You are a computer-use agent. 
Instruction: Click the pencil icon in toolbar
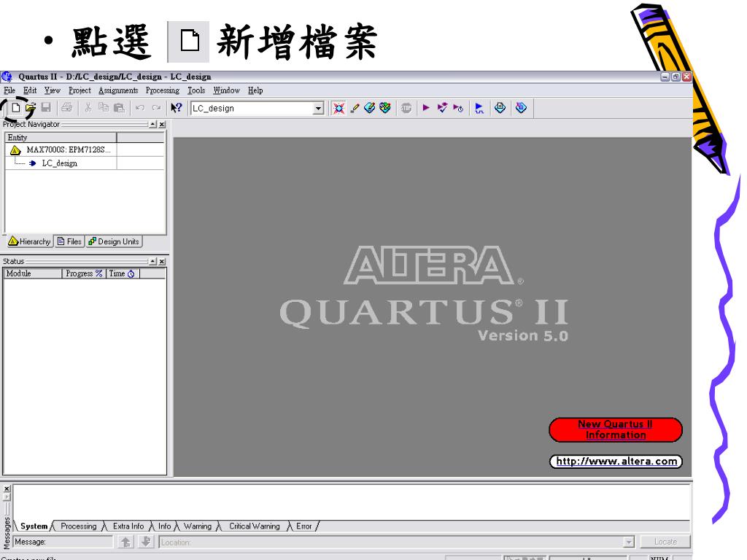(355, 108)
